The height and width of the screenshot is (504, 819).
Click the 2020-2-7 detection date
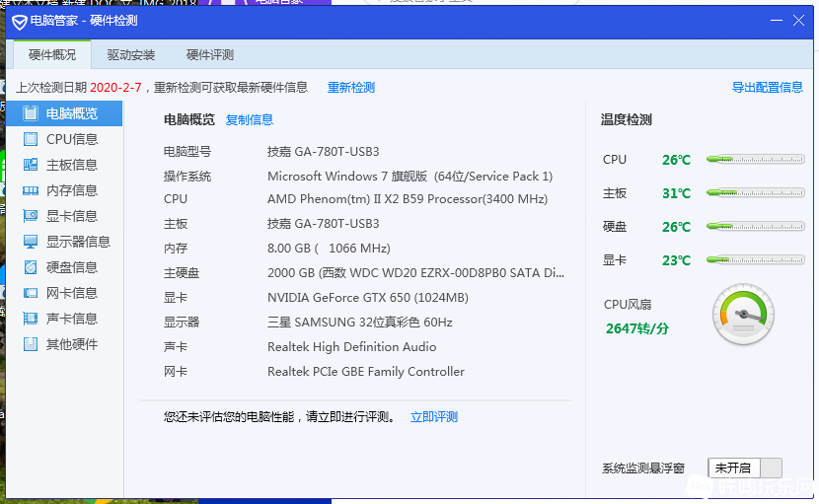tap(115, 87)
